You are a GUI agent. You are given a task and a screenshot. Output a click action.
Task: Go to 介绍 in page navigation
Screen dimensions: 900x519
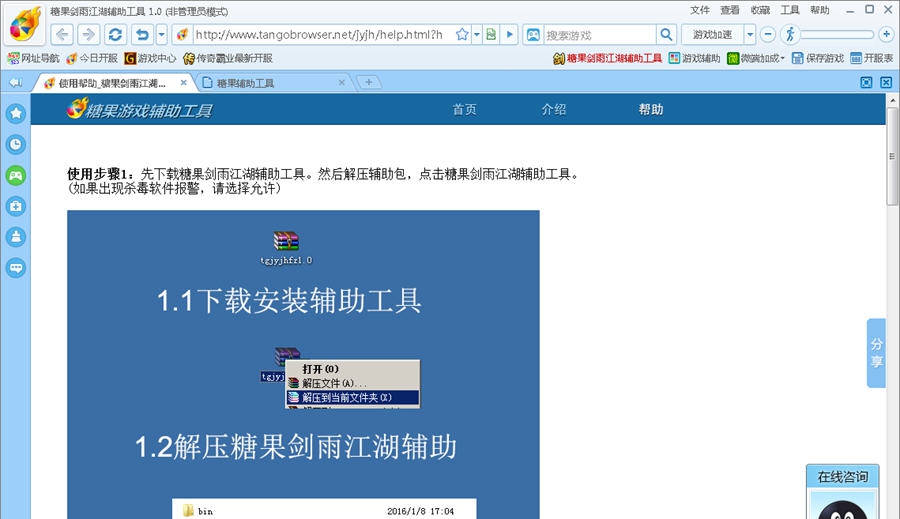(554, 110)
